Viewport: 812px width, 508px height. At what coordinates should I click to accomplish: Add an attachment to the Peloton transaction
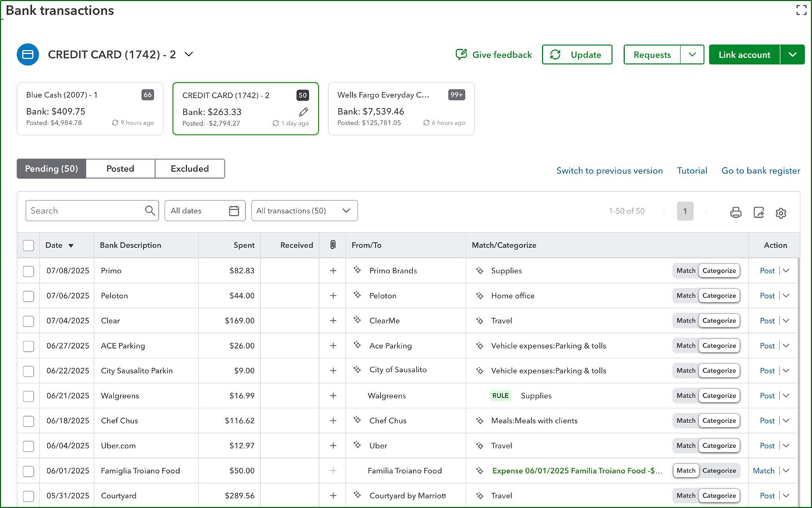[x=333, y=295]
